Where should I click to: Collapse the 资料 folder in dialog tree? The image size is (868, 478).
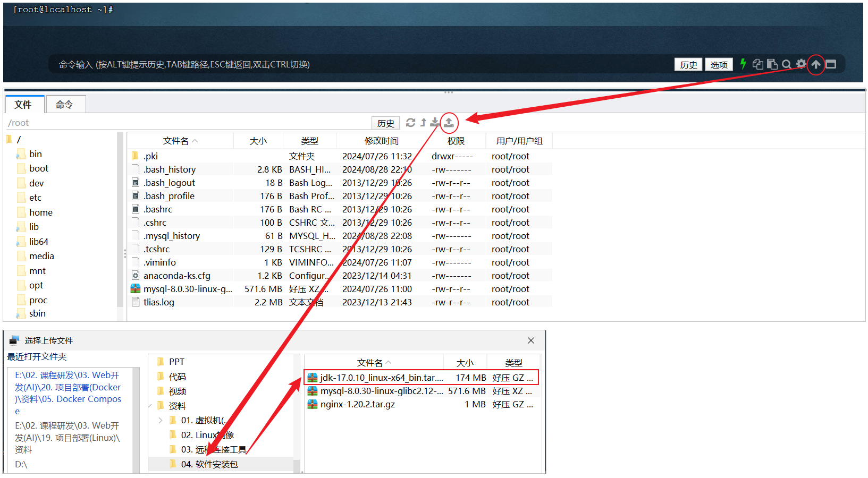150,406
